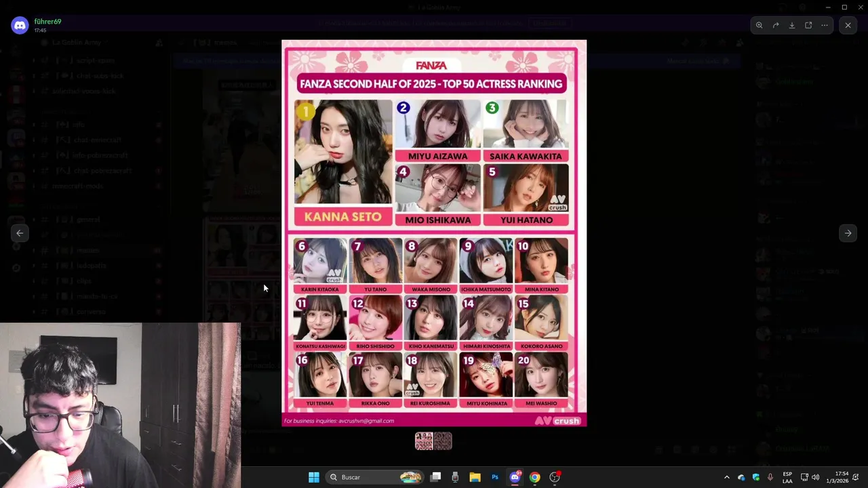Go to the next image with right arrow
868x488 pixels.
(x=848, y=233)
